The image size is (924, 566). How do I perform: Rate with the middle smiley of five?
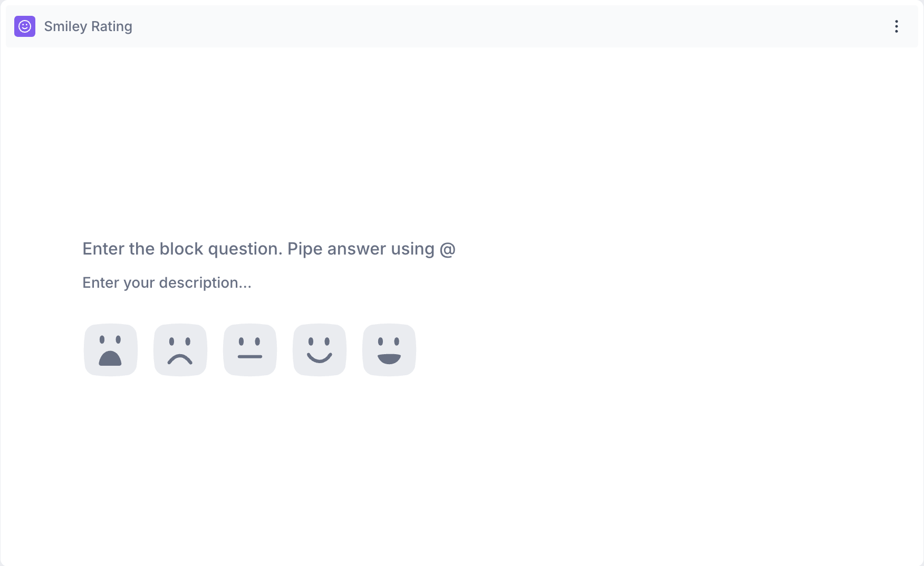click(x=250, y=350)
